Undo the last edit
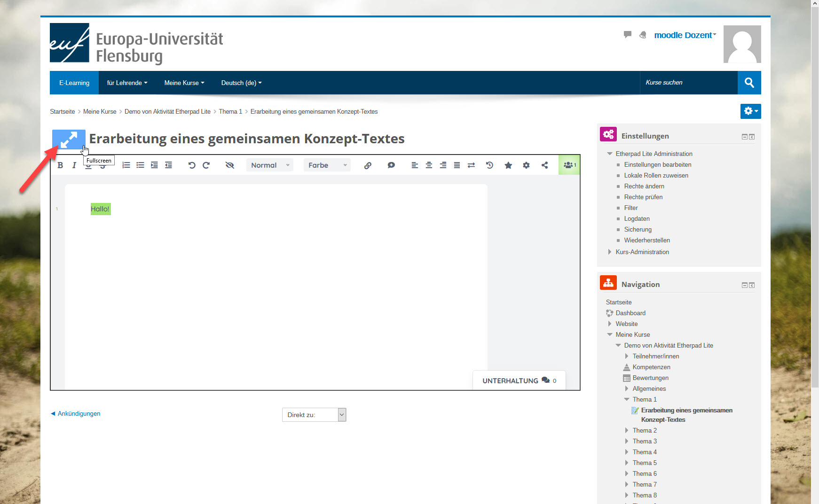Viewport: 819px width, 504px height. tap(191, 165)
